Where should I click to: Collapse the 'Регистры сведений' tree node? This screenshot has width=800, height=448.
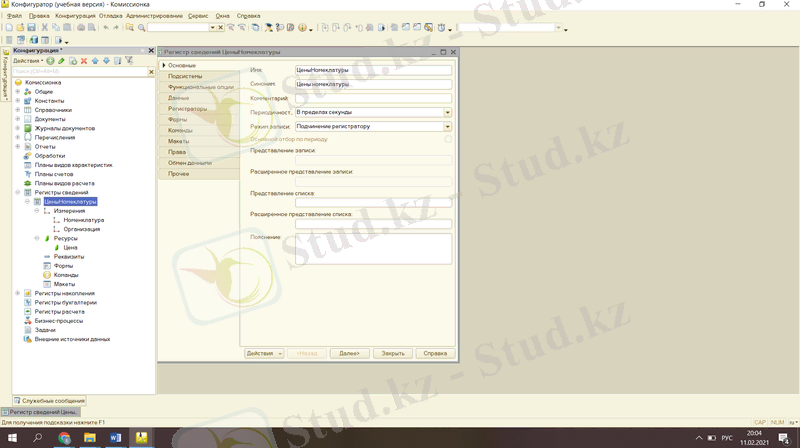point(17,192)
